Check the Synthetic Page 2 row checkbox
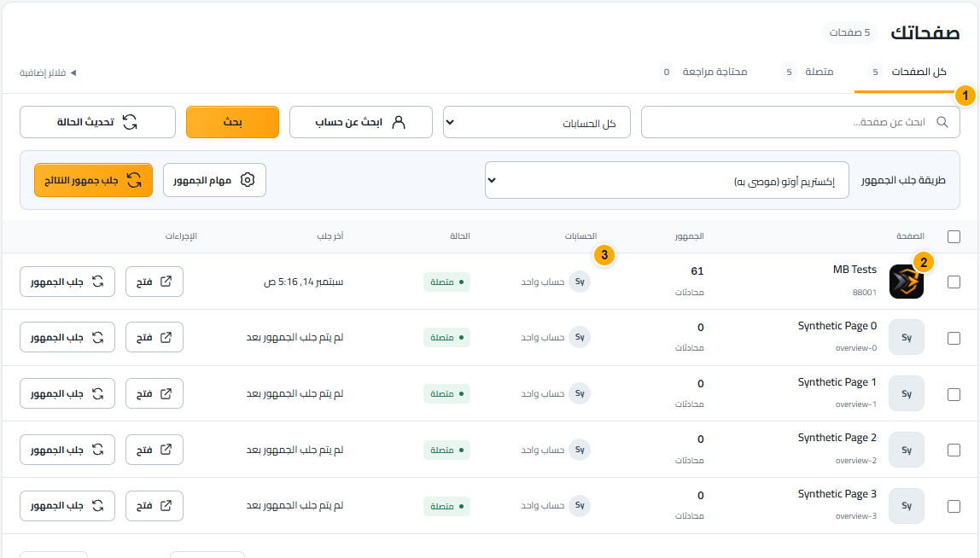The height and width of the screenshot is (558, 980). (954, 450)
